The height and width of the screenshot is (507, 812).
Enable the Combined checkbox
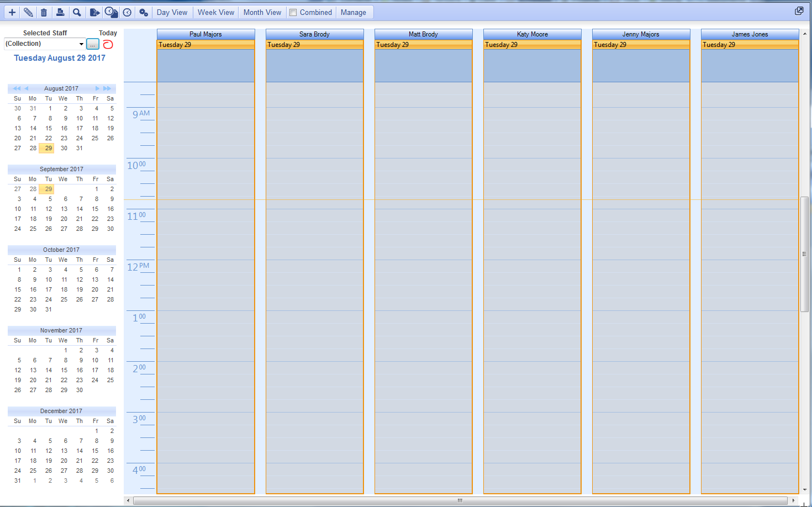(x=293, y=12)
